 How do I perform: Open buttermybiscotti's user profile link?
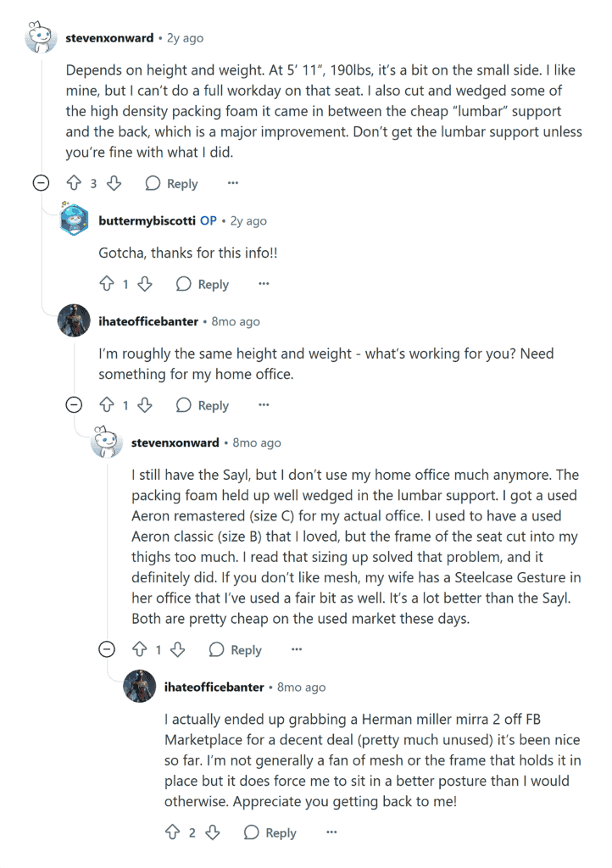(x=147, y=220)
